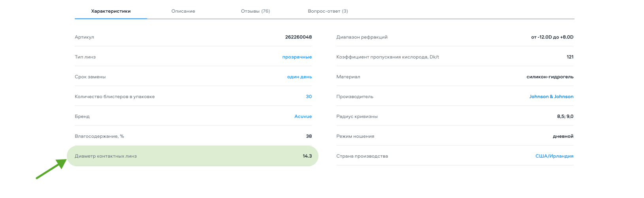Follow the США/Ирландия country link
Image resolution: width=644 pixels, height=198 pixels.
(554, 156)
